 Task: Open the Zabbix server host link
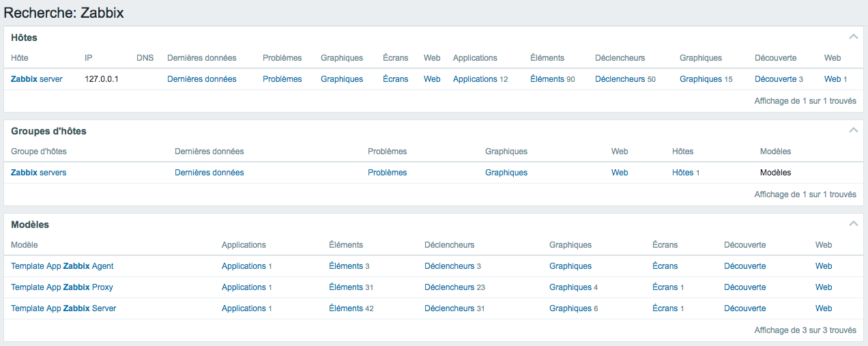coord(37,79)
